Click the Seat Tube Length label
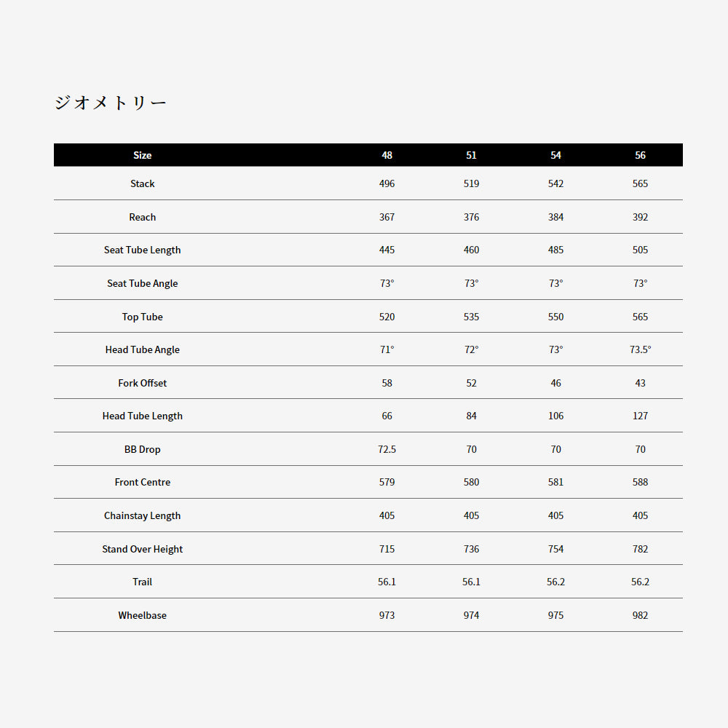The image size is (728, 728). (142, 250)
